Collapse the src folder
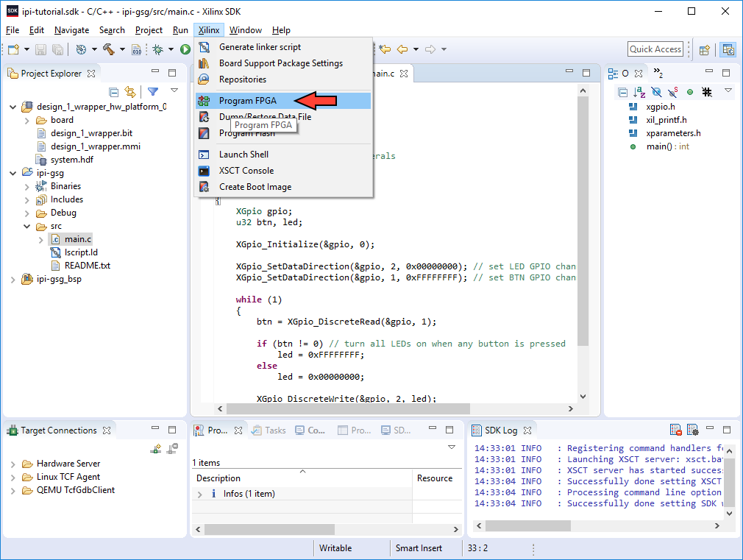This screenshot has width=743, height=560. tap(27, 227)
